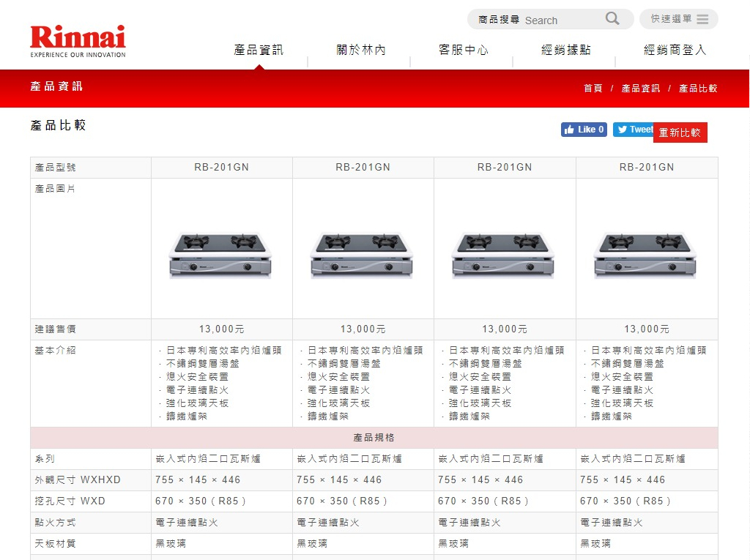Select the 系列 row label
Viewport: 750px width, 560px height.
coord(45,459)
